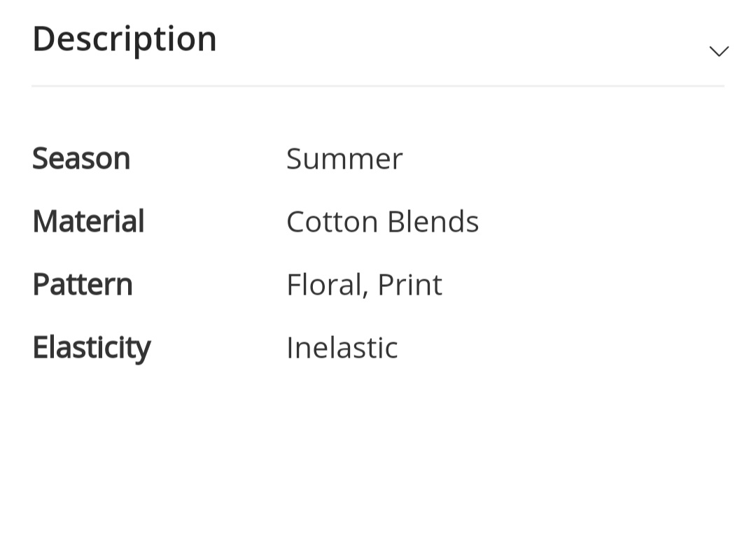The height and width of the screenshot is (541, 756).
Task: Click the word Cotton in Material
Action: tap(332, 222)
